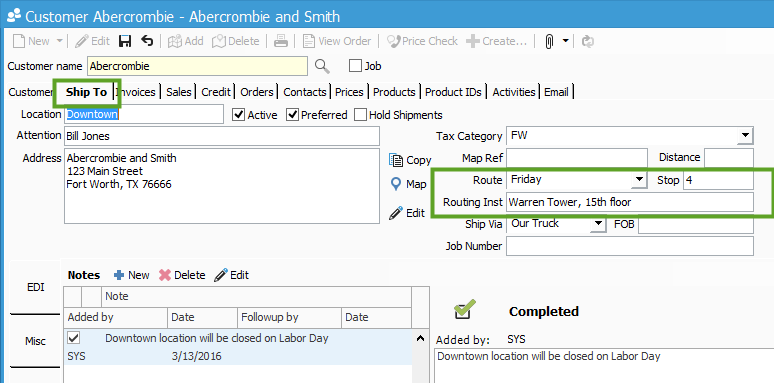
Task: Click the FOB input field
Action: 696,225
